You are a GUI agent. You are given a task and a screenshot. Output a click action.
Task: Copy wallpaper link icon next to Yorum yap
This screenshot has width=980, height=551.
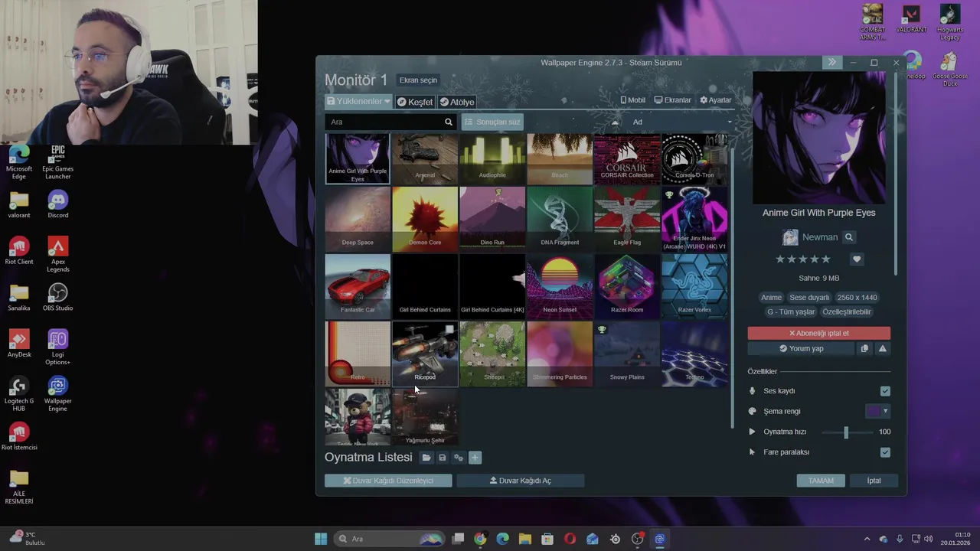click(864, 348)
